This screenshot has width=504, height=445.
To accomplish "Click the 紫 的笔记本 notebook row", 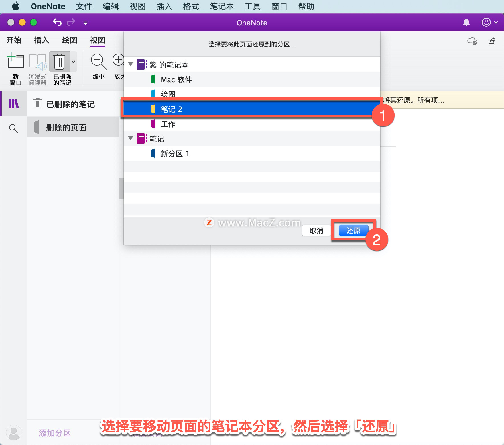I will tap(252, 64).
